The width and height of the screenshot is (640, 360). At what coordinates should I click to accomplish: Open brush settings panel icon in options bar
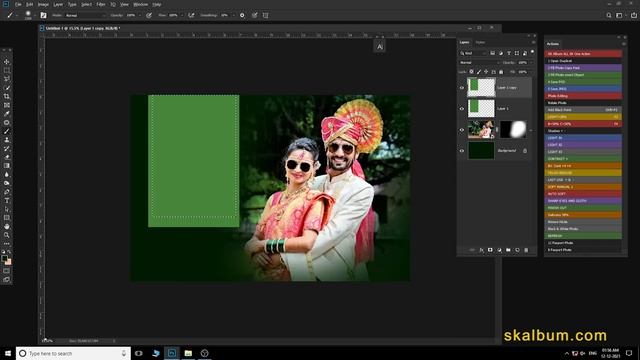43,15
